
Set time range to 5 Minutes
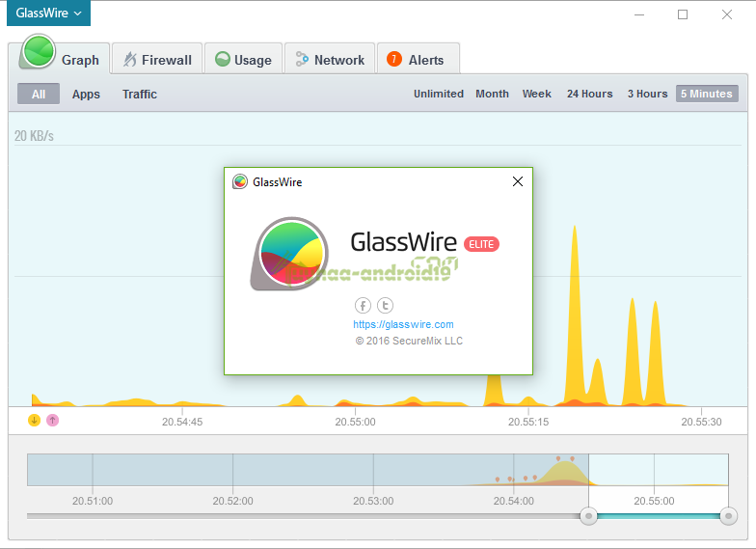(x=707, y=94)
